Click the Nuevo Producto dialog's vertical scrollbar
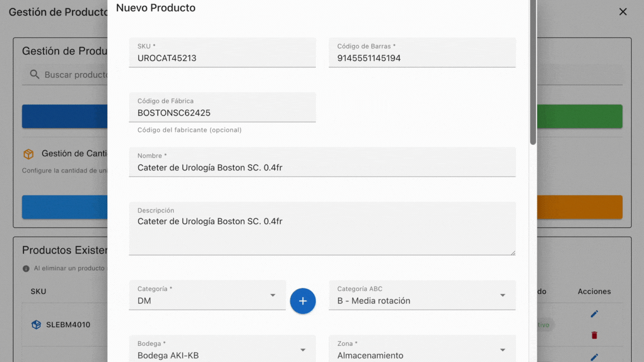Screen dimensions: 644x362 (x=533, y=73)
